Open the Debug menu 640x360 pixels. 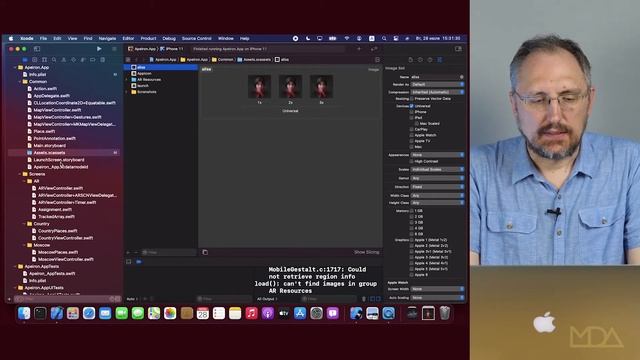(x=169, y=38)
